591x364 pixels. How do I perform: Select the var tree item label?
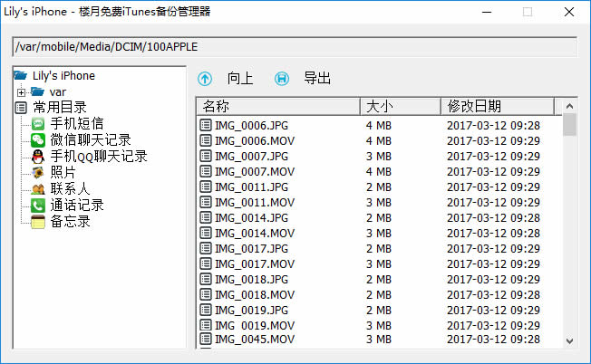58,91
